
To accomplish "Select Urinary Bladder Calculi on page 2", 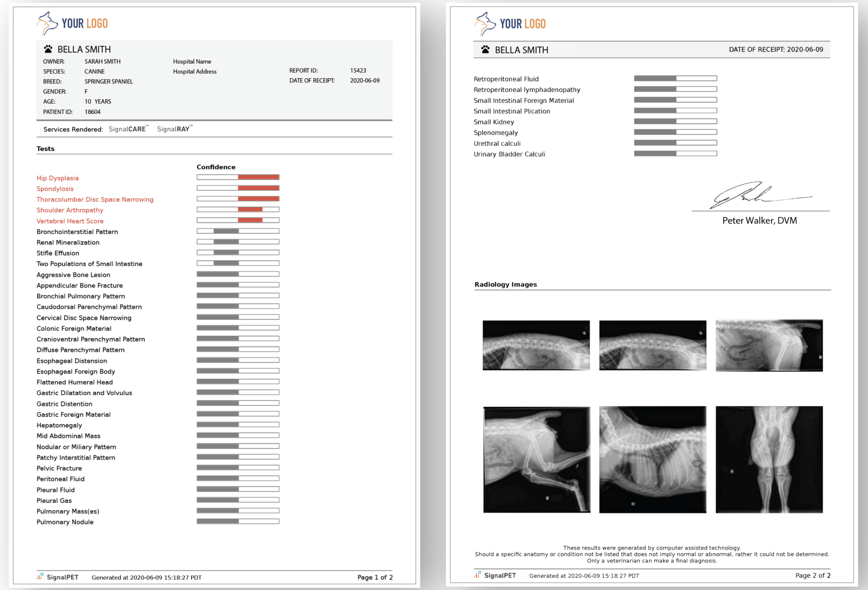I will (509, 154).
